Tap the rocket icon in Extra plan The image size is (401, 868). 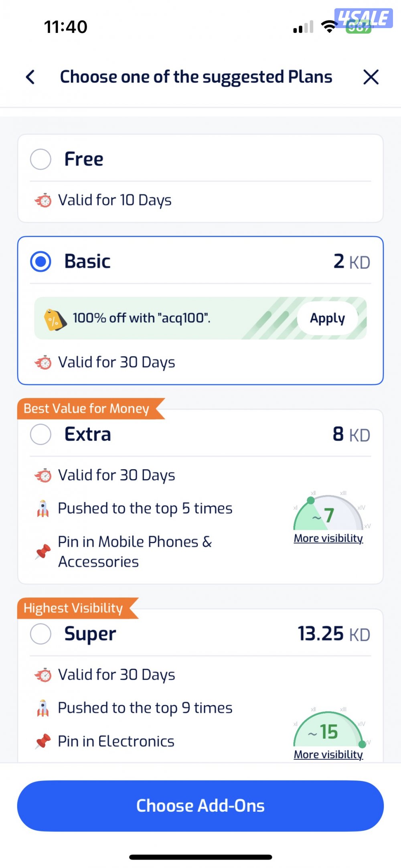tap(43, 509)
